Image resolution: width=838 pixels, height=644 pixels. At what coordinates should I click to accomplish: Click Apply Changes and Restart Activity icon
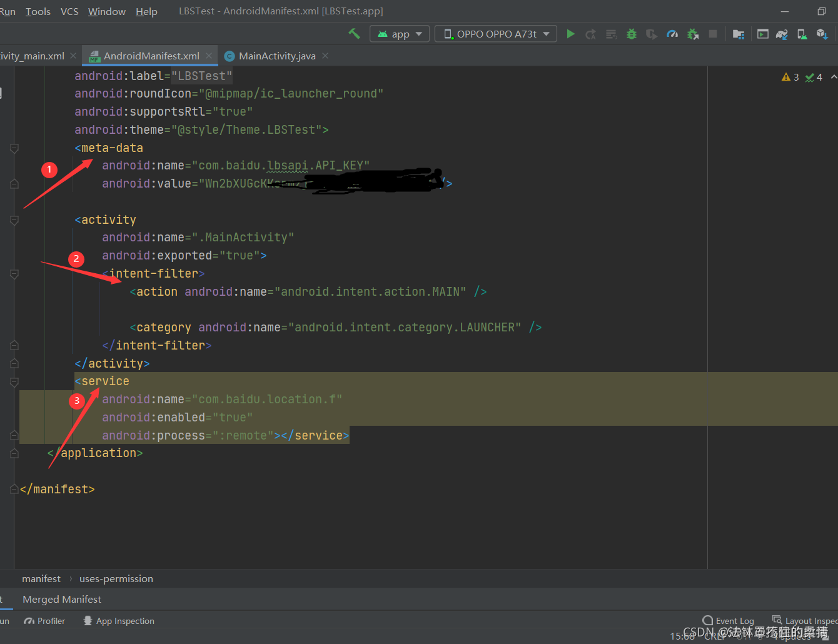590,34
